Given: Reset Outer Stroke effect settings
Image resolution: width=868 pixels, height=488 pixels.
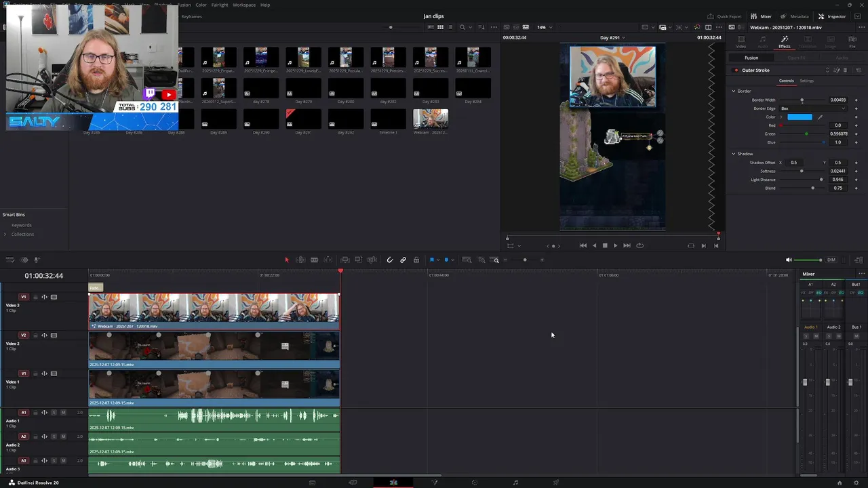Looking at the screenshot, I should tap(859, 70).
